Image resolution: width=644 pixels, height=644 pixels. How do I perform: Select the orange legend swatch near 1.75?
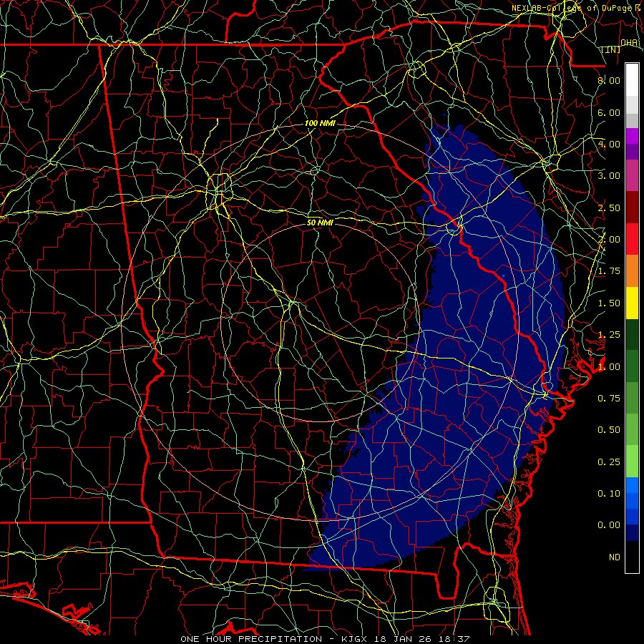(x=632, y=270)
